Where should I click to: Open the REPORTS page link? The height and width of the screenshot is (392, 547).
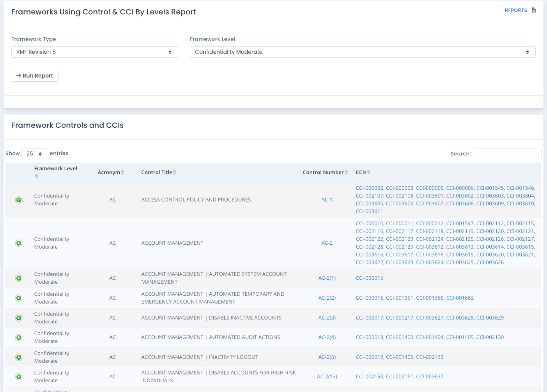(516, 10)
